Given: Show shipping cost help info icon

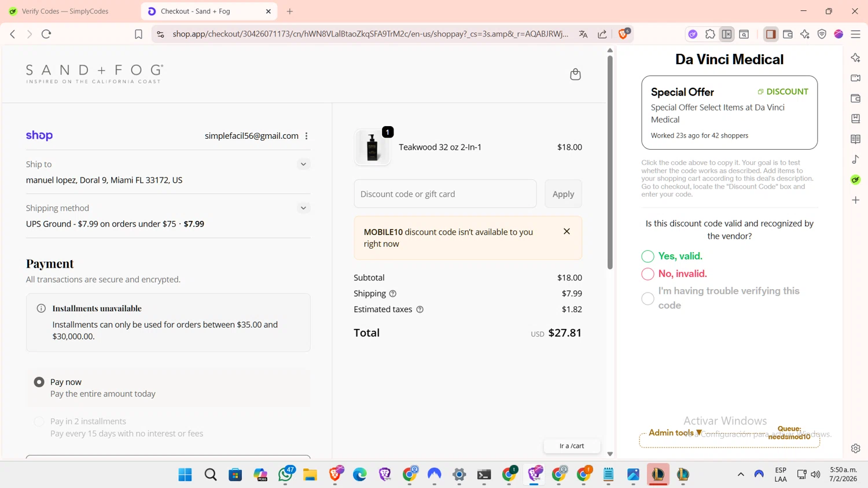Looking at the screenshot, I should pos(393,294).
